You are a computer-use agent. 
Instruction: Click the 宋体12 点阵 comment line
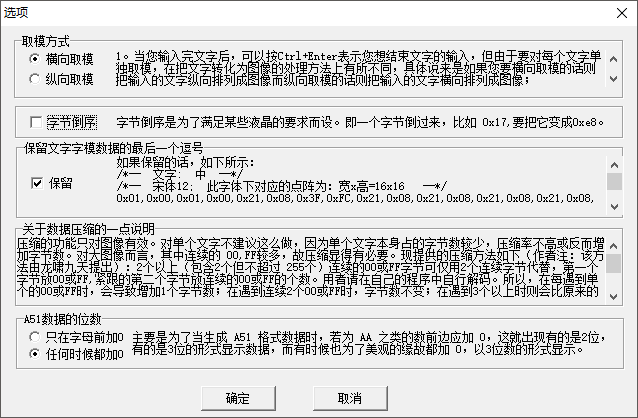click(x=282, y=186)
